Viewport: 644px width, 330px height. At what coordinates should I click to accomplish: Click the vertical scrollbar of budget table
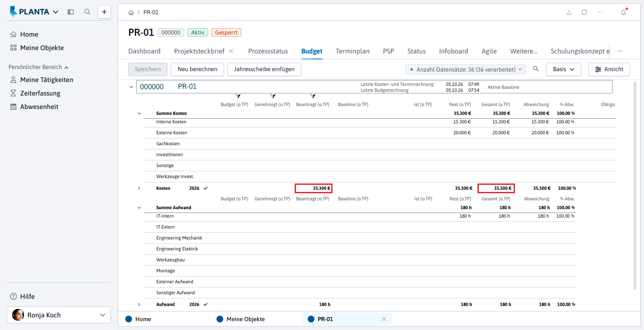[635, 185]
